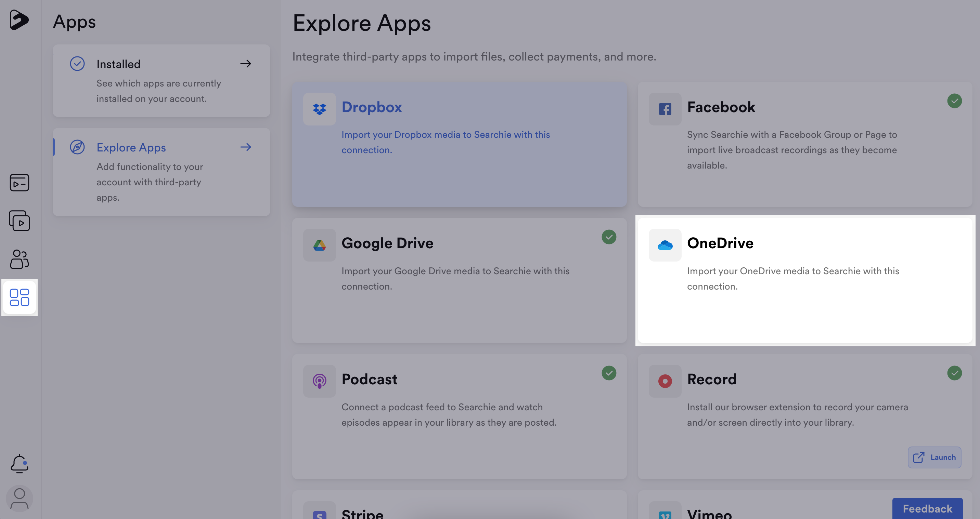Open the Vimeo card title
Viewport: 980px width, 519px height.
pos(710,514)
